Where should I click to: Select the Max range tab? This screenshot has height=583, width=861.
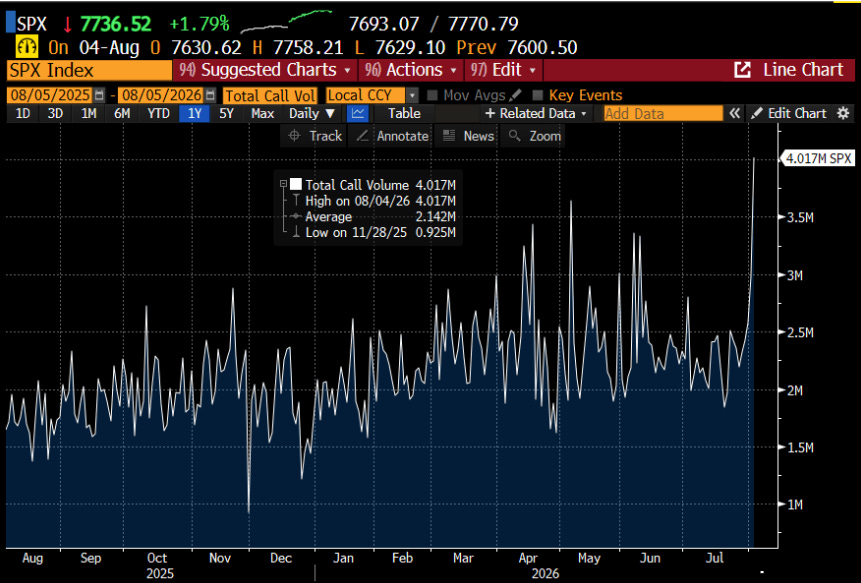262,113
